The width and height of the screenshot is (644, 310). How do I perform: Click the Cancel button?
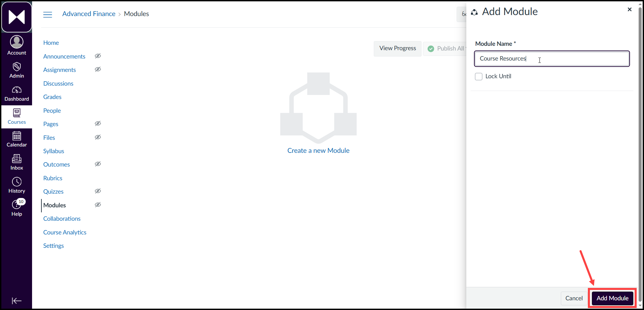[574, 298]
